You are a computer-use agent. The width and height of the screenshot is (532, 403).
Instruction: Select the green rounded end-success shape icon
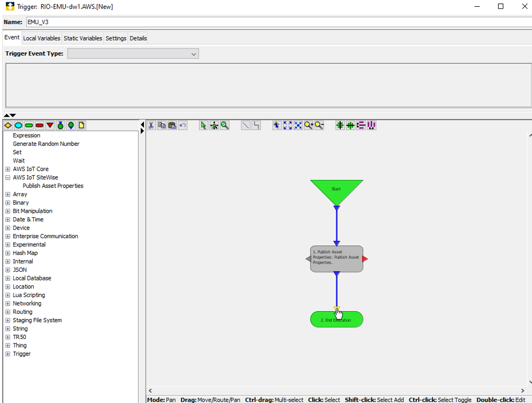29,126
